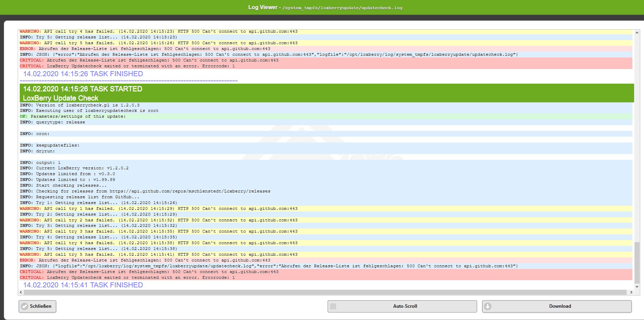Select 'Try 5: Getting release list' at 14:15:23
The width and height of the screenshot is (644, 320).
326,37
